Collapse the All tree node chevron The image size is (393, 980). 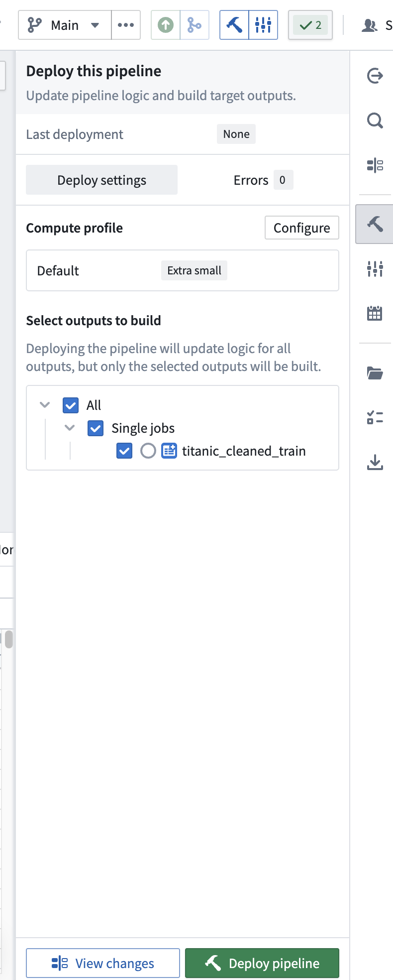click(x=45, y=405)
